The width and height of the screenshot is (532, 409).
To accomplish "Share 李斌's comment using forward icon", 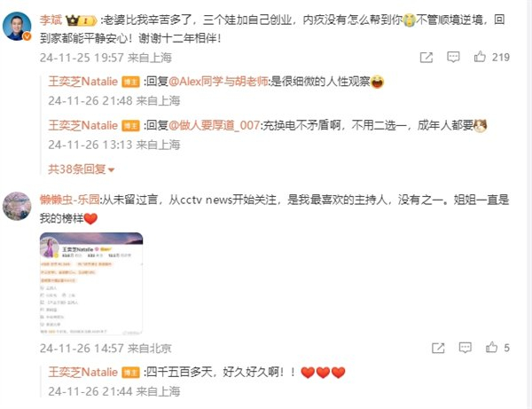I will pos(426,58).
